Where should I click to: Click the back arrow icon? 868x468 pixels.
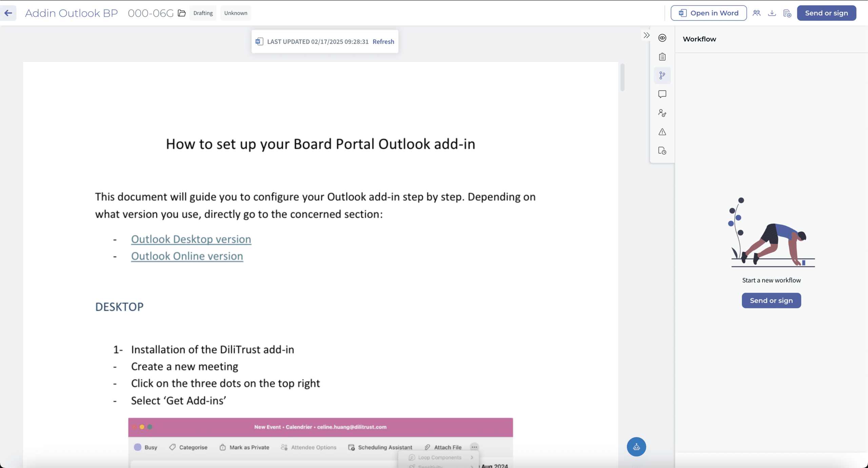click(8, 13)
